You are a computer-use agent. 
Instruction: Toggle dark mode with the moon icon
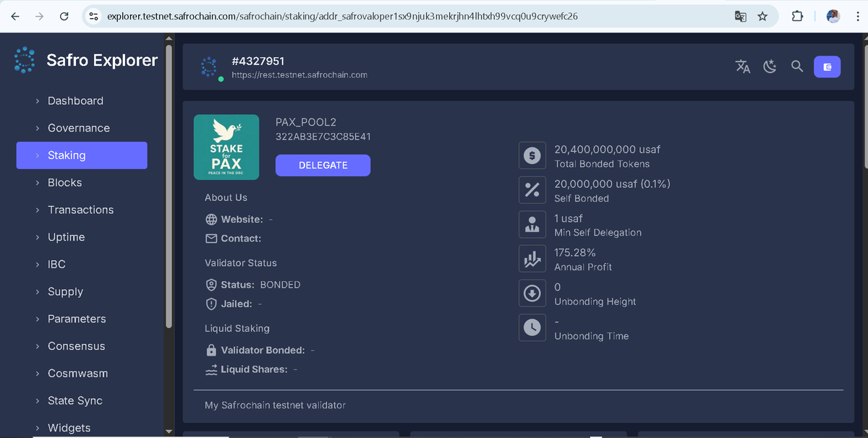[x=770, y=66]
